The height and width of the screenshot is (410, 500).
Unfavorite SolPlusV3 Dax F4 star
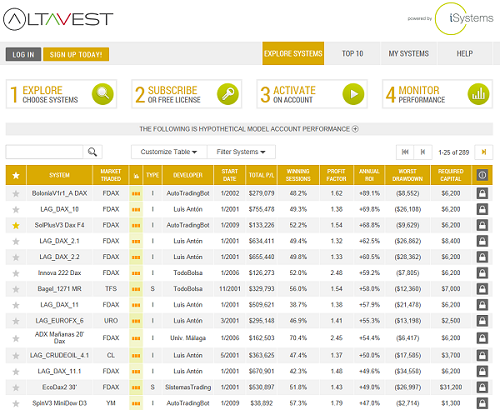(16, 226)
